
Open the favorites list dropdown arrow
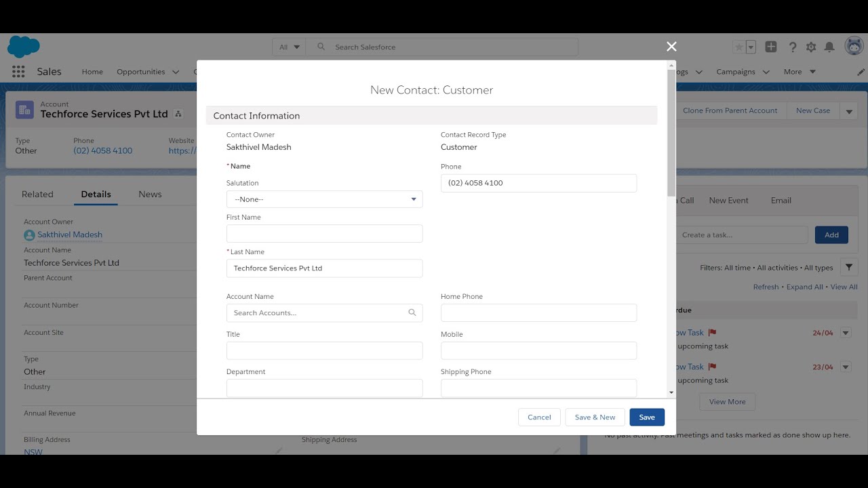click(751, 47)
